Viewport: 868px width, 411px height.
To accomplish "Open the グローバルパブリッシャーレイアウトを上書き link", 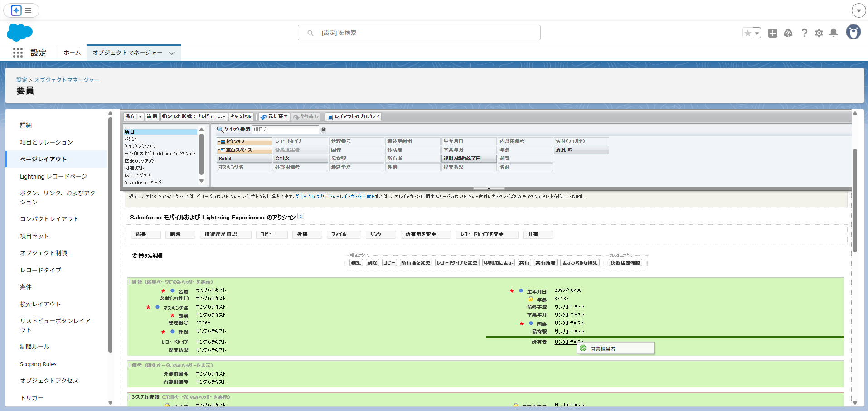I will coord(335,197).
